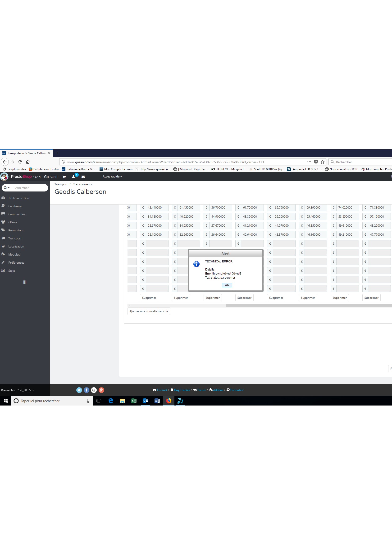Open the 'Mon Compte Incomm' bookmark
Viewport: 392px width, 555px height.
click(116, 169)
